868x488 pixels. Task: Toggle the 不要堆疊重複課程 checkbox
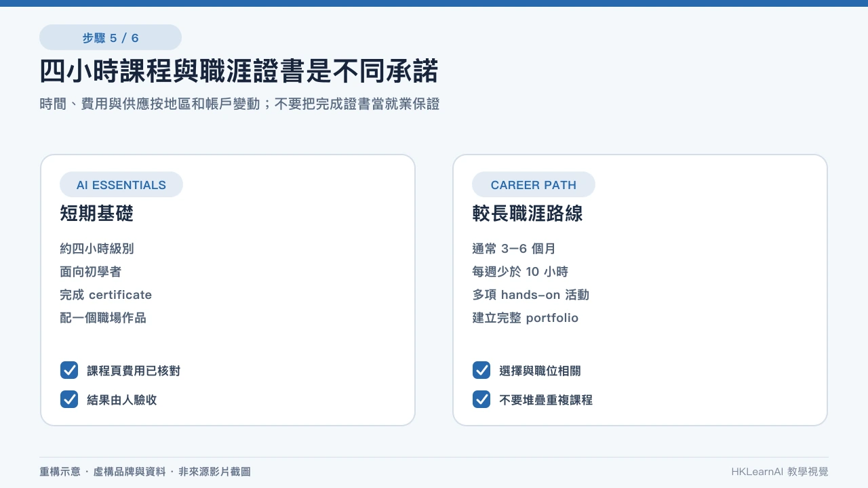tap(481, 399)
